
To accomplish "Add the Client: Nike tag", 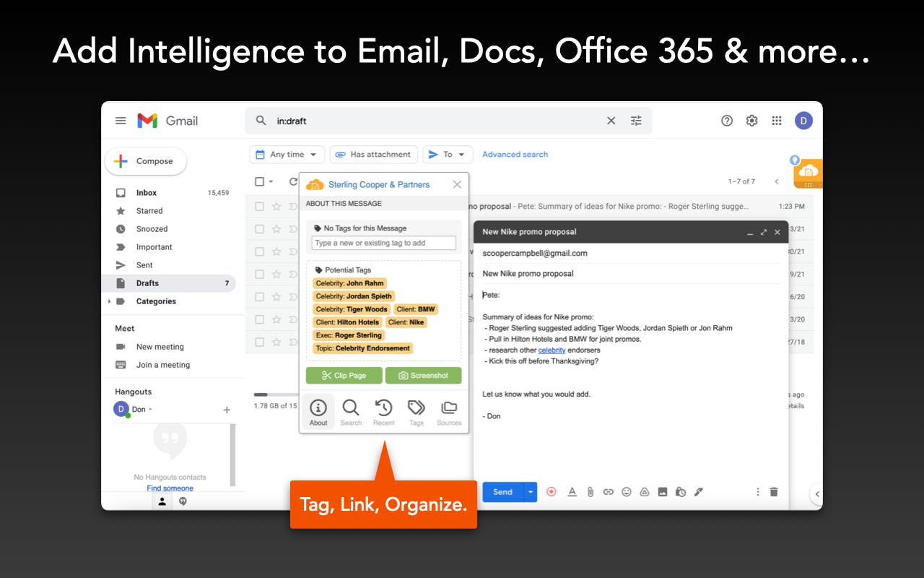I will 406,322.
